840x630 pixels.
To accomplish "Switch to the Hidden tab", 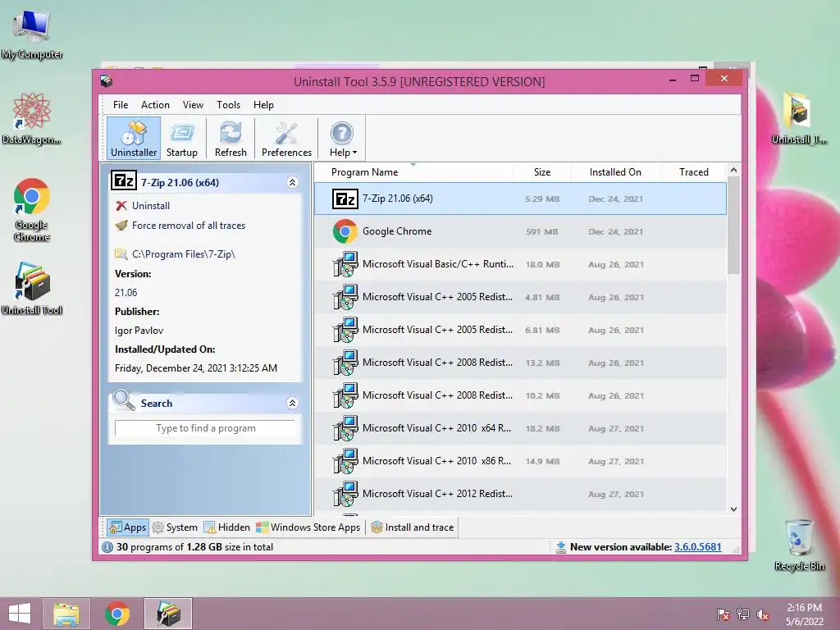I will click(226, 527).
